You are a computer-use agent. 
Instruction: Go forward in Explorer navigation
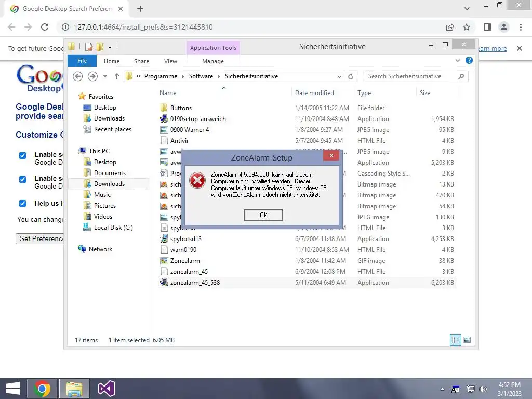[x=92, y=76]
